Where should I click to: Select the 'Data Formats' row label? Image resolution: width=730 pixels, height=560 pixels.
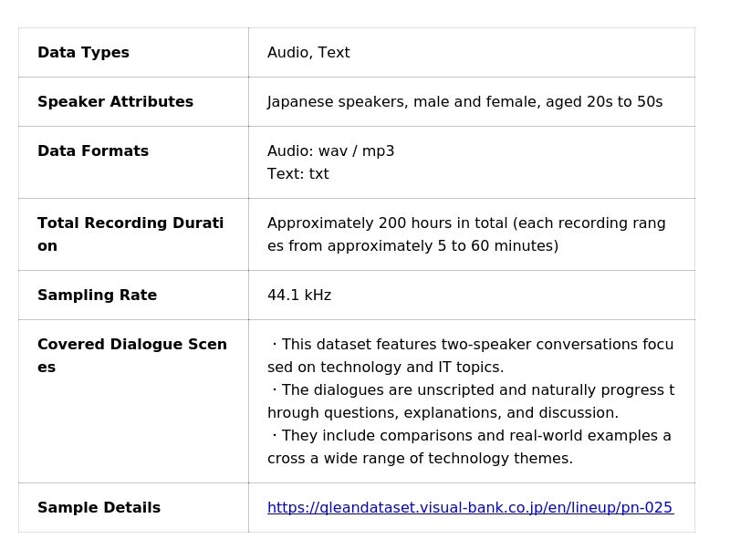point(93,151)
